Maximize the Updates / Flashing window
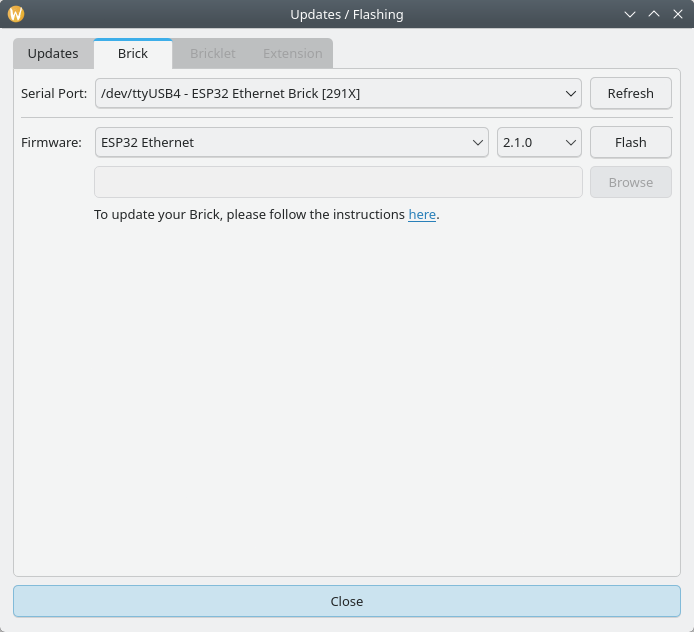The height and width of the screenshot is (632, 694). (654, 14)
